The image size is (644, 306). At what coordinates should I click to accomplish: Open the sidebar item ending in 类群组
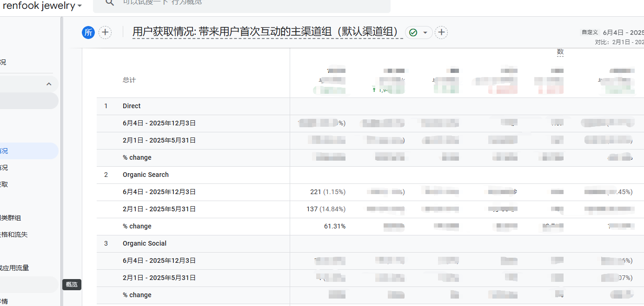(11, 218)
